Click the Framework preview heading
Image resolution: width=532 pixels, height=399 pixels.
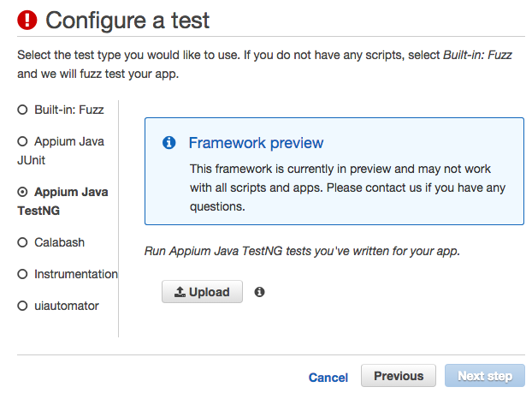pos(256,143)
